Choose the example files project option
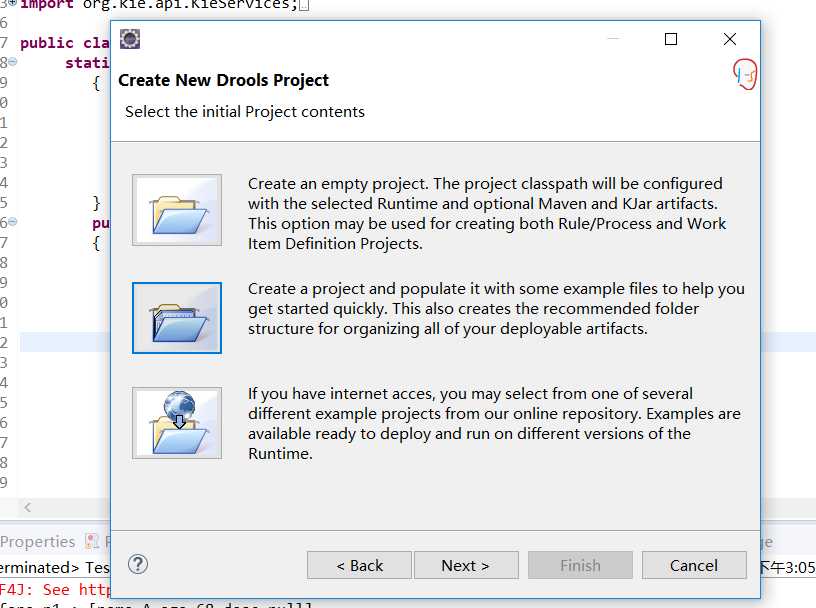The image size is (816, 608). click(x=177, y=318)
